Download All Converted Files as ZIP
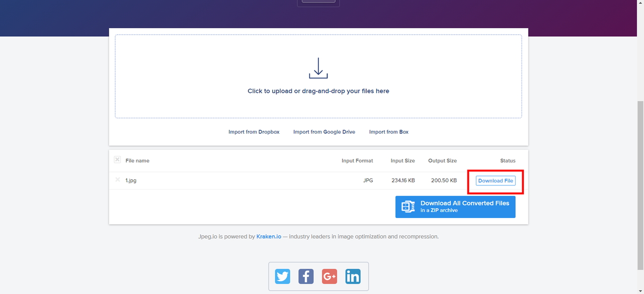Viewport: 644px width, 294px height. pos(455,207)
